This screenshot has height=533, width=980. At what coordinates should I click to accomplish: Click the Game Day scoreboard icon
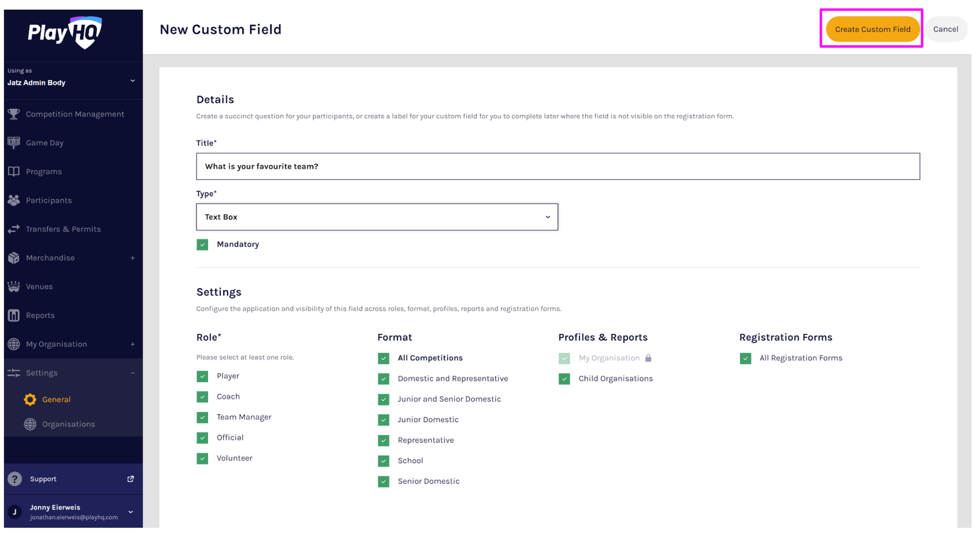point(14,143)
